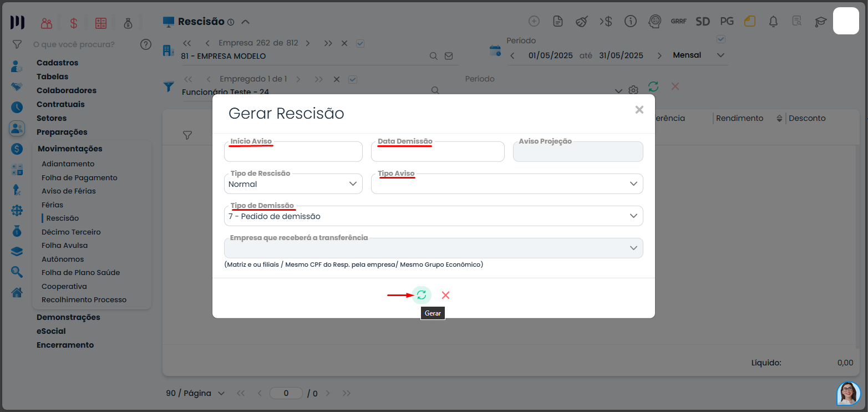This screenshot has height=412, width=868.
Task: Expand the Demonstrações section
Action: click(68, 317)
